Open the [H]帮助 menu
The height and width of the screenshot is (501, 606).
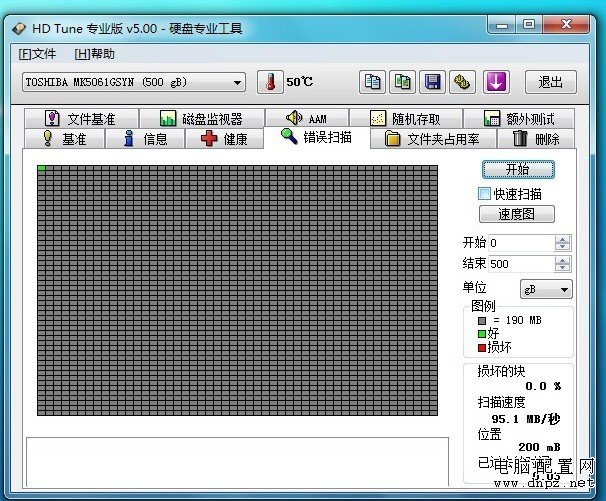click(x=94, y=54)
